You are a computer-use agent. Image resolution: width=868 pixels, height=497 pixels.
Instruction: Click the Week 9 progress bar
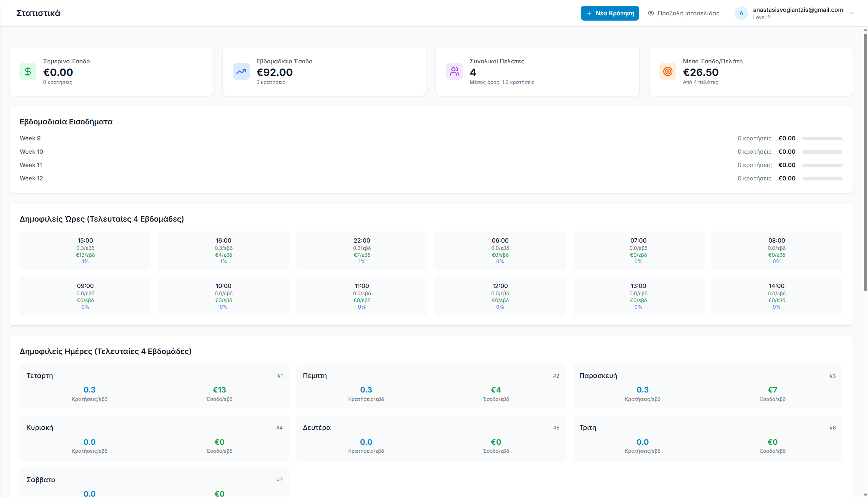[x=822, y=138]
